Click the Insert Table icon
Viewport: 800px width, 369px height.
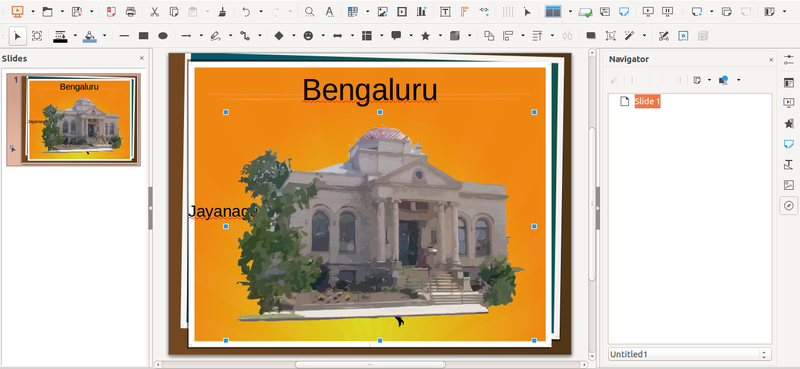[x=353, y=11]
